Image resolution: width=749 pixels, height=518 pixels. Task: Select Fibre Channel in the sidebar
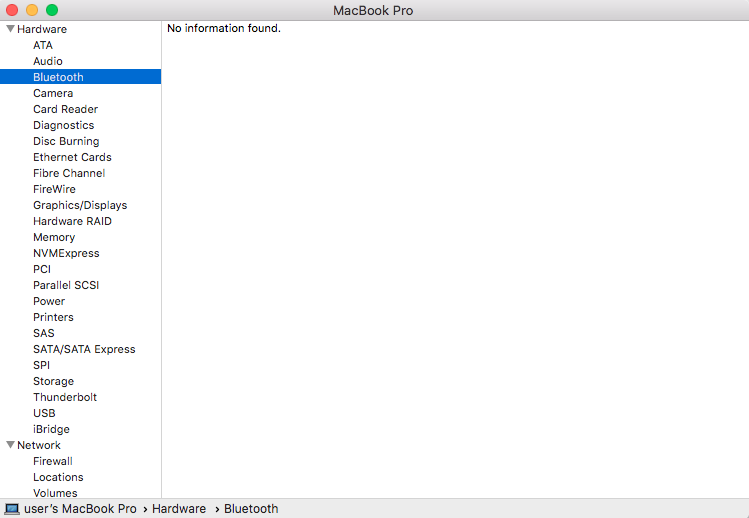pos(69,173)
